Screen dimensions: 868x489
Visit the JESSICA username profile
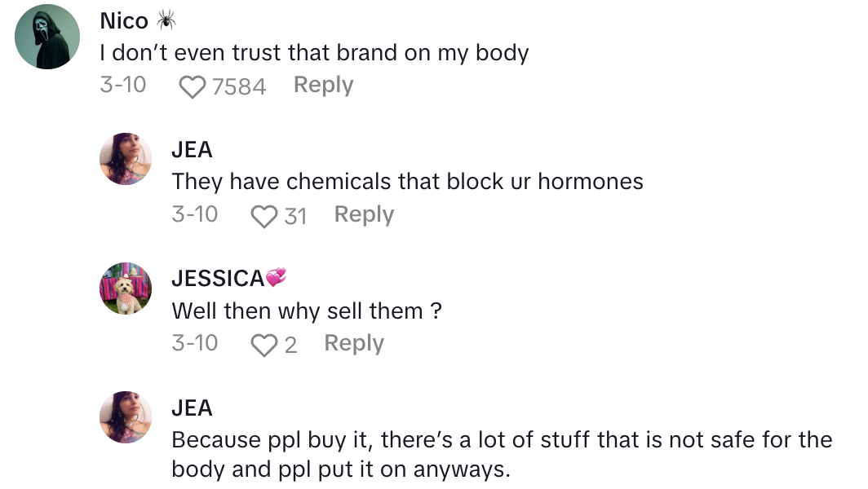coord(218,279)
